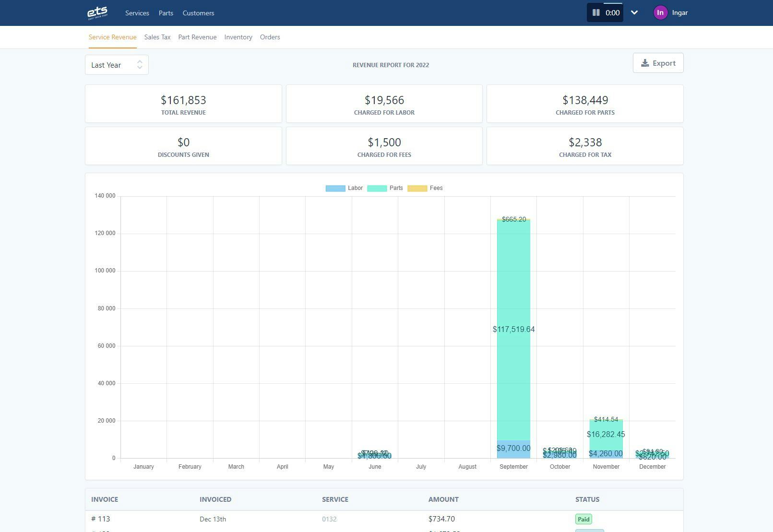The image size is (773, 532).
Task: Open the Ingar user menu name
Action: click(x=679, y=13)
